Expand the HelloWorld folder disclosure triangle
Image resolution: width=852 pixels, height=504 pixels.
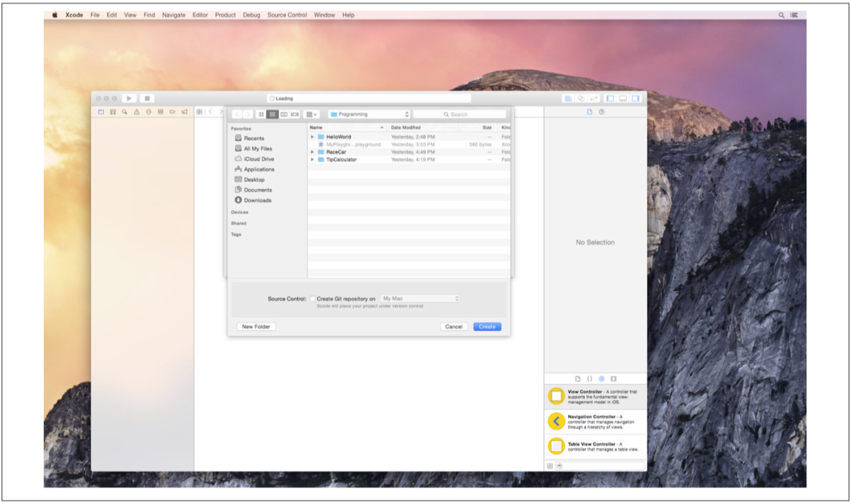coord(313,137)
